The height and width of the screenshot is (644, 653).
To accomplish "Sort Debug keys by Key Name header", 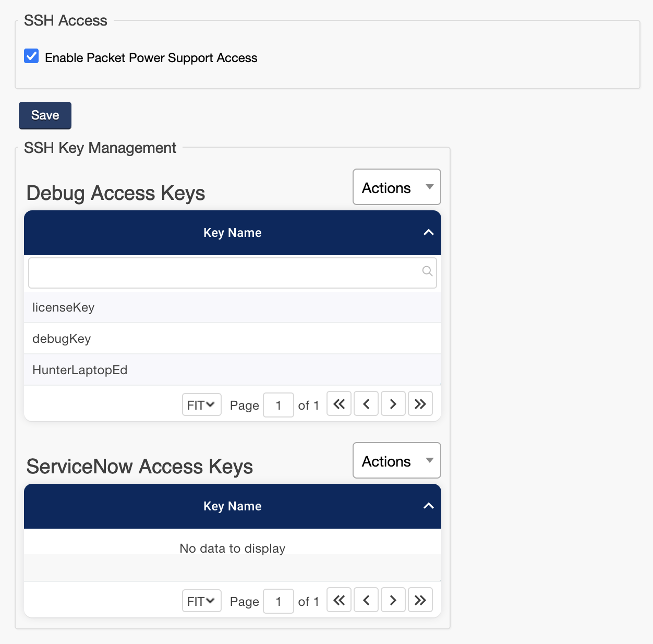I will 233,233.
